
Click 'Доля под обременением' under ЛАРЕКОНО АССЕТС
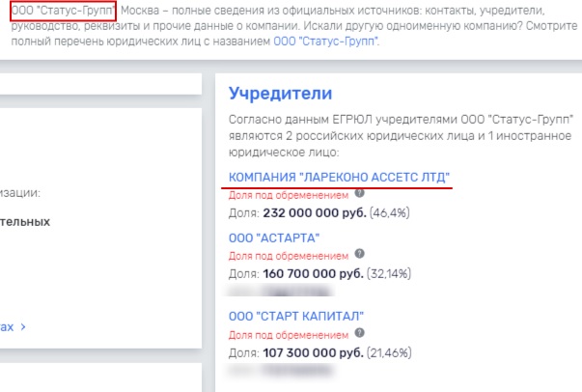pos(289,195)
